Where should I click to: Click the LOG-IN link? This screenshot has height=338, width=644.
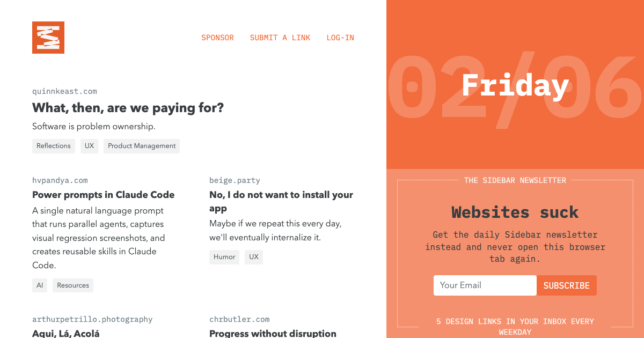point(340,38)
